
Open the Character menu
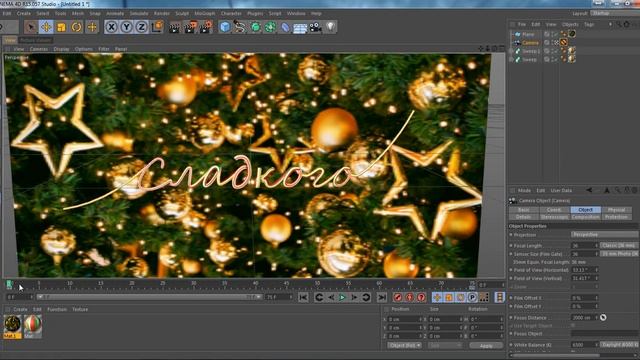point(231,13)
